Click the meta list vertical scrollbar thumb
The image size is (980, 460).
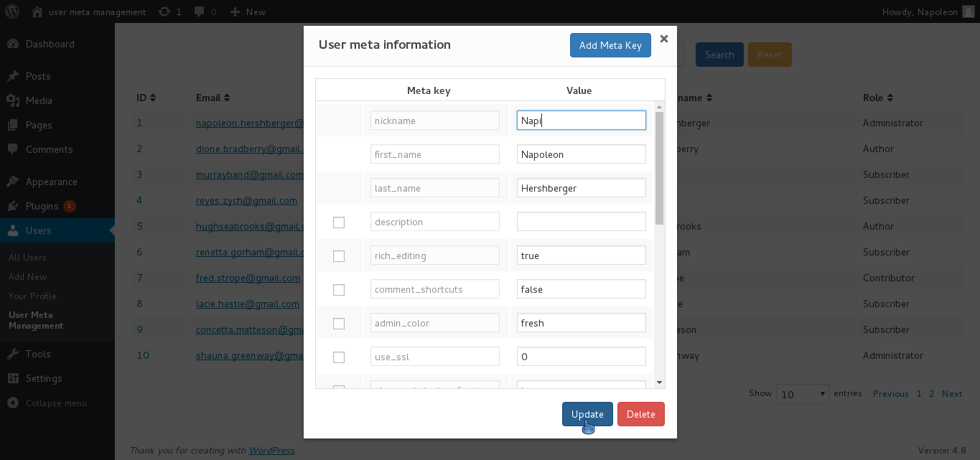tap(660, 168)
